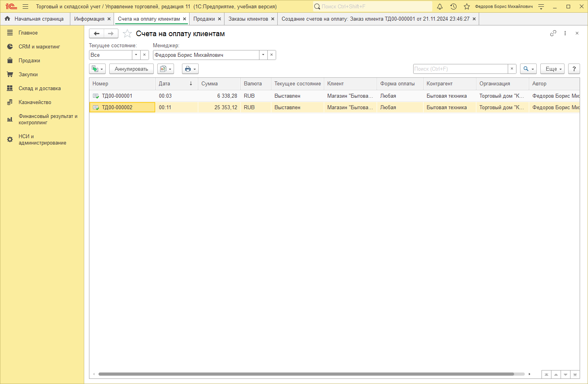This screenshot has height=384, width=588.
Task: Click the Аннулировать button
Action: pyautogui.click(x=132, y=69)
